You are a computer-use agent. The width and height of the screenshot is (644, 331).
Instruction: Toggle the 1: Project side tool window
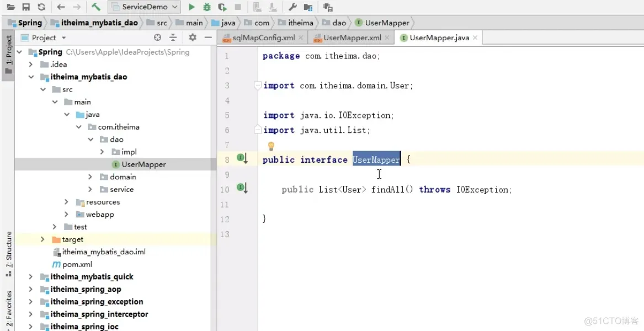click(8, 55)
